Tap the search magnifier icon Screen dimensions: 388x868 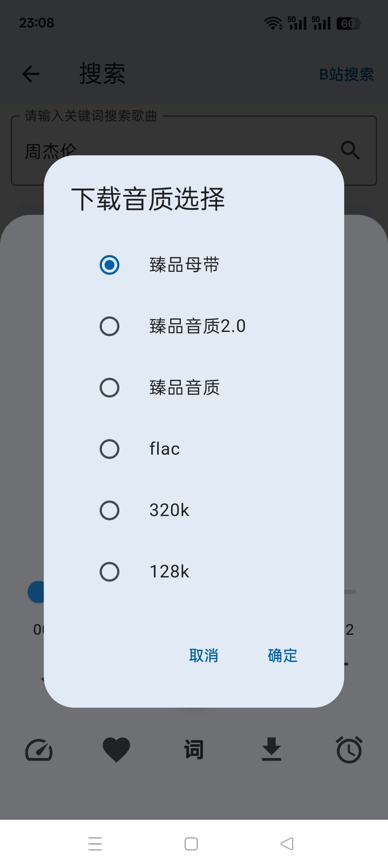click(350, 149)
